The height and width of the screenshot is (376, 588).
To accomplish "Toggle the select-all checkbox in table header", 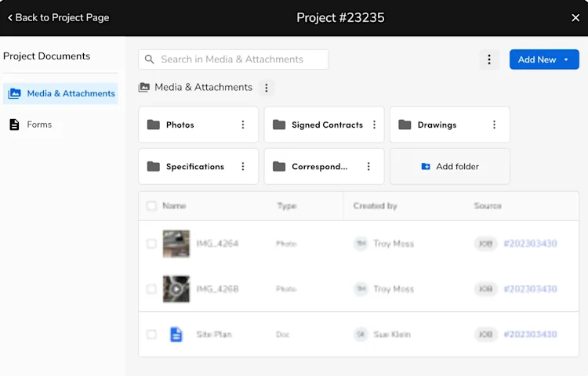I will tap(151, 205).
